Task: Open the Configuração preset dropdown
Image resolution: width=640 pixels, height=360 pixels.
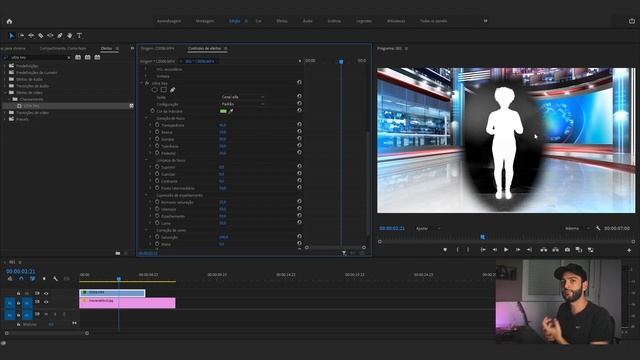Action: pos(243,104)
